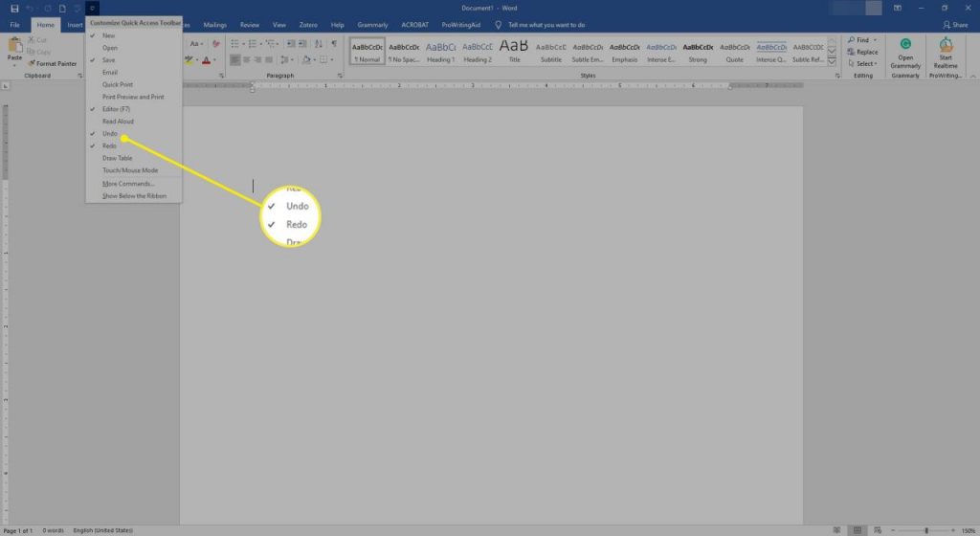Switch to the Zotero tab
The height and width of the screenshot is (536, 980).
point(308,25)
